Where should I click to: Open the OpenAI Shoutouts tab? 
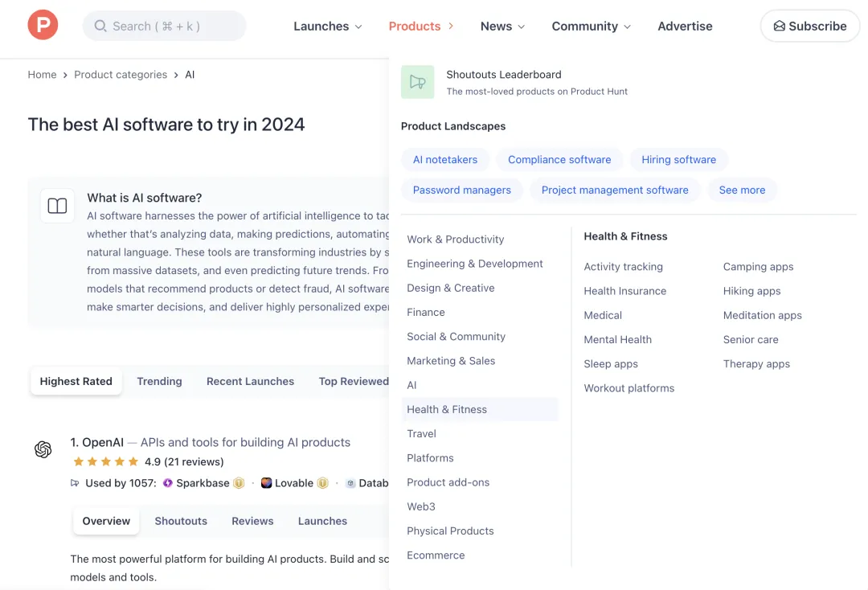point(181,521)
